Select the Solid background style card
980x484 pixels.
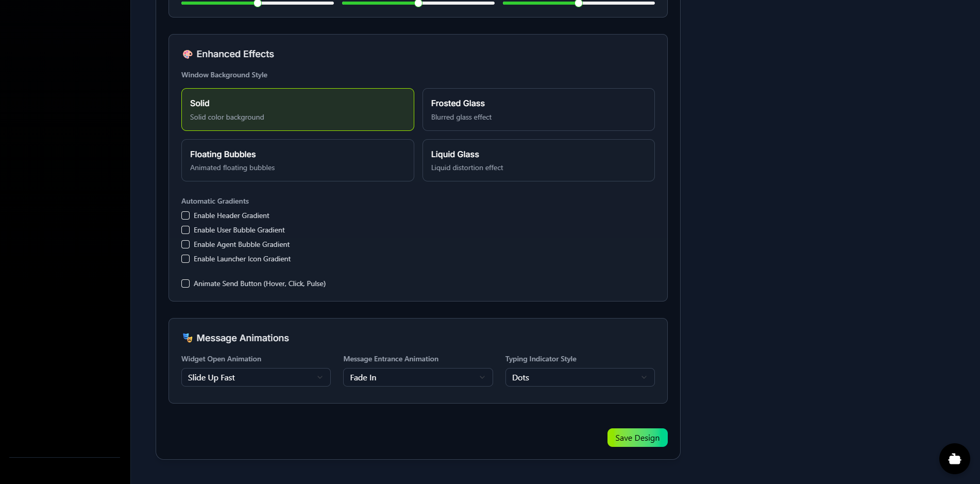(x=297, y=109)
